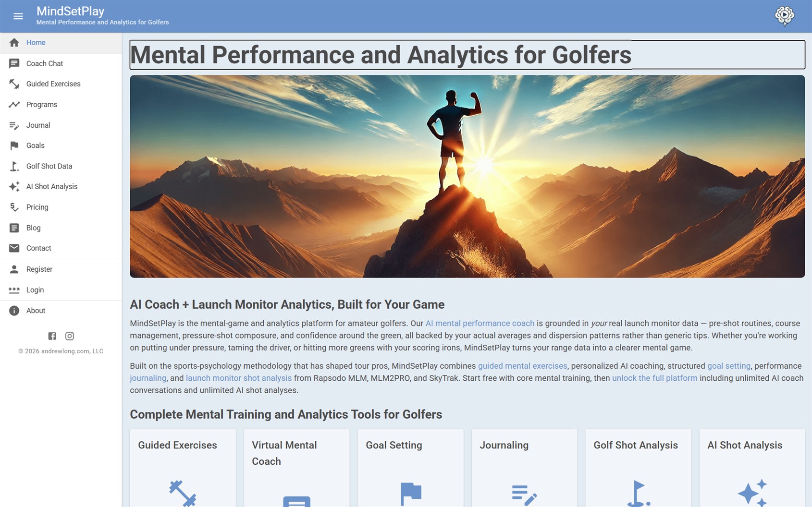812x507 pixels.
Task: Click 'Complete Mental Training and Analytics Tools' heading
Action: pos(286,414)
